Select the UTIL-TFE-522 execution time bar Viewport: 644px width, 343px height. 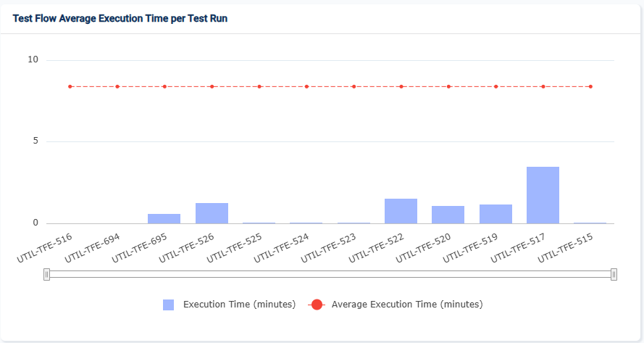(x=401, y=211)
